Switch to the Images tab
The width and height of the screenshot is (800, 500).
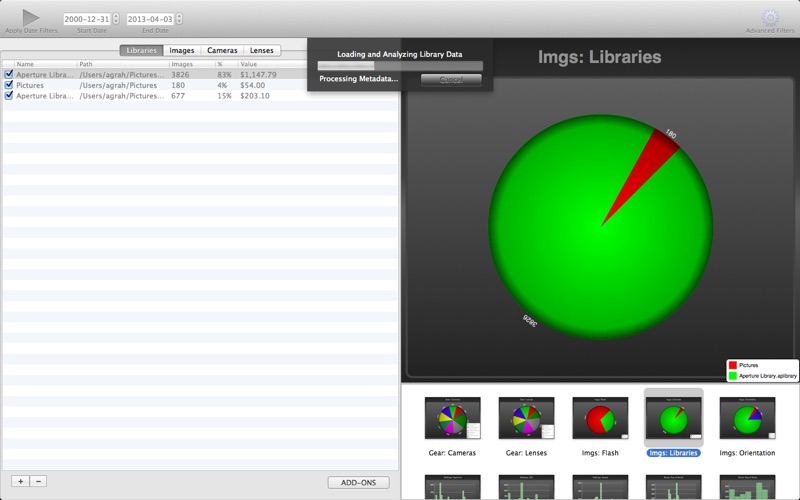pyautogui.click(x=182, y=50)
